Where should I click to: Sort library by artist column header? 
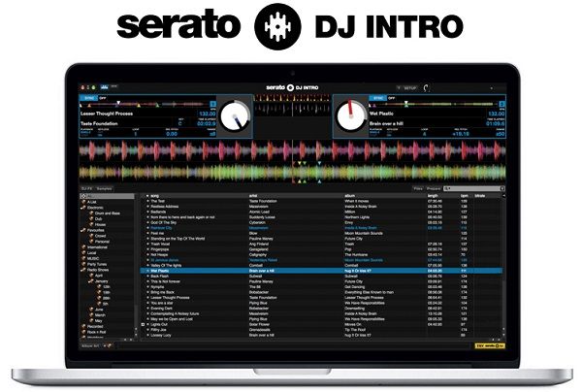pyautogui.click(x=253, y=196)
